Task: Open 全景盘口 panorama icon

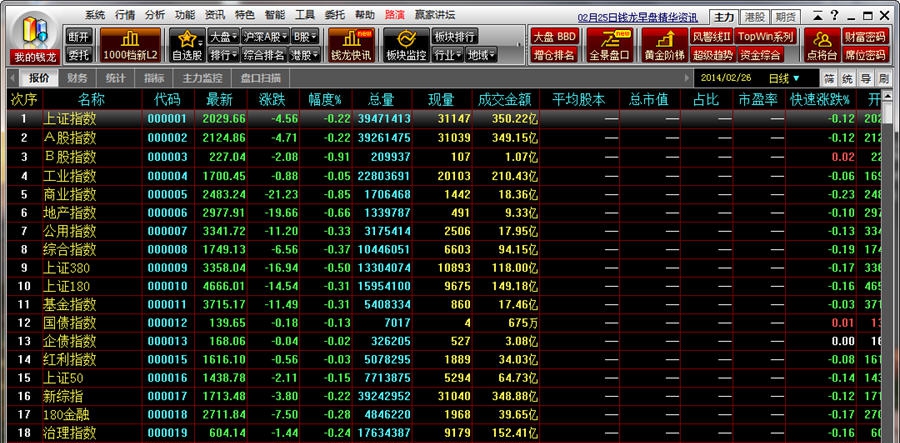Action: [x=610, y=45]
